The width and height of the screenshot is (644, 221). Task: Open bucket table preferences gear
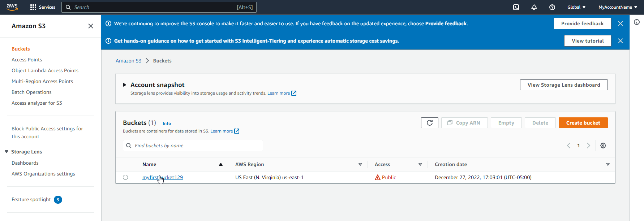(603, 146)
